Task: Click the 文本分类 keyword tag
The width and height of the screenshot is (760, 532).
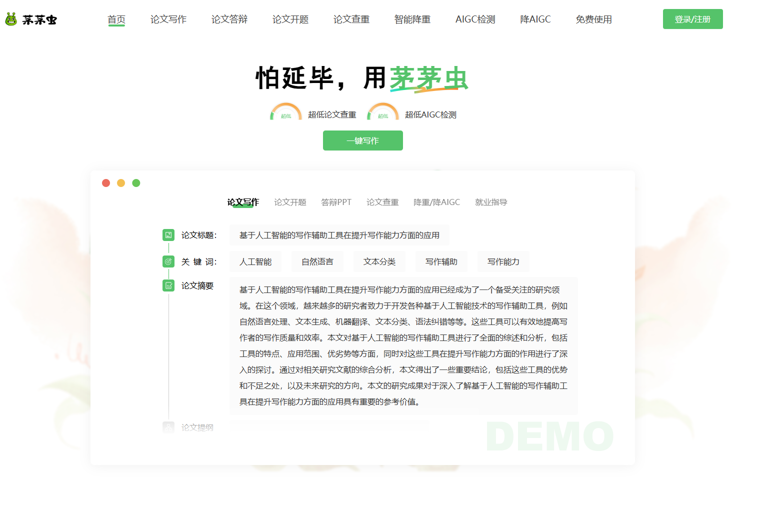Action: click(x=379, y=261)
